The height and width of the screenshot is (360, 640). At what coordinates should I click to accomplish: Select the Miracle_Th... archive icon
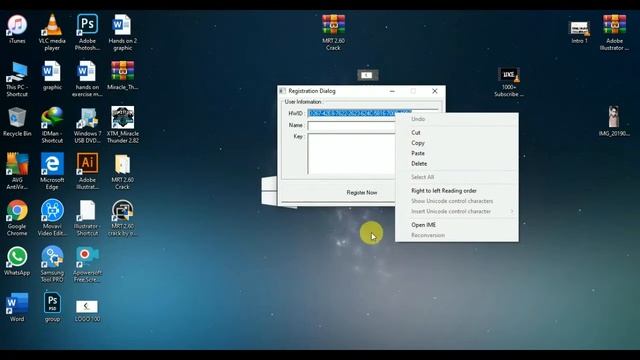coord(122,72)
